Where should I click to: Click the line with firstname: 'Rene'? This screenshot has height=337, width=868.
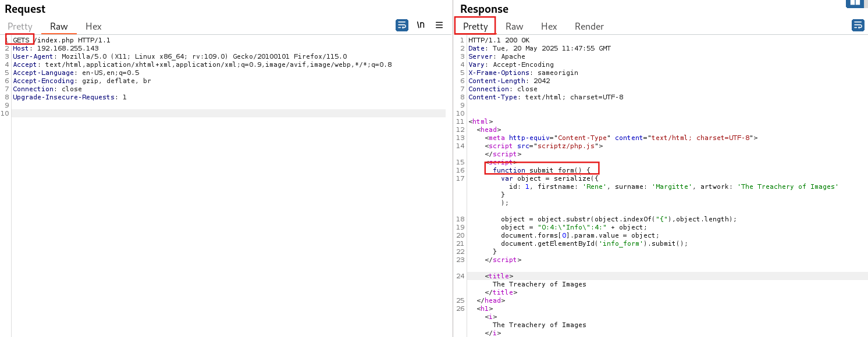pos(674,187)
